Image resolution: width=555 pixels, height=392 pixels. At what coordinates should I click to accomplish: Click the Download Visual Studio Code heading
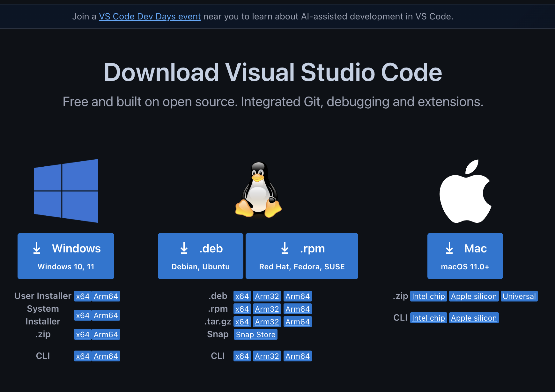coord(273,72)
